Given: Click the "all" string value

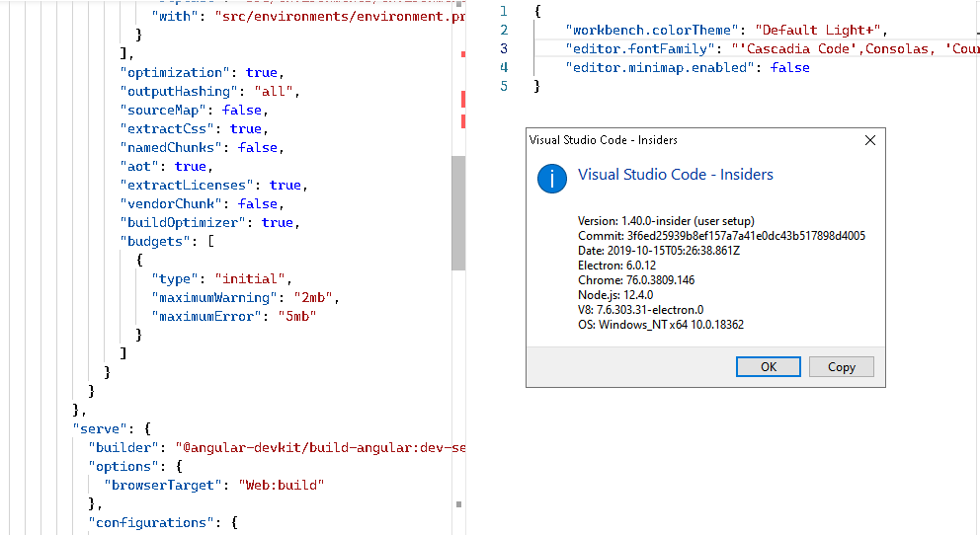Looking at the screenshot, I should [x=274, y=91].
